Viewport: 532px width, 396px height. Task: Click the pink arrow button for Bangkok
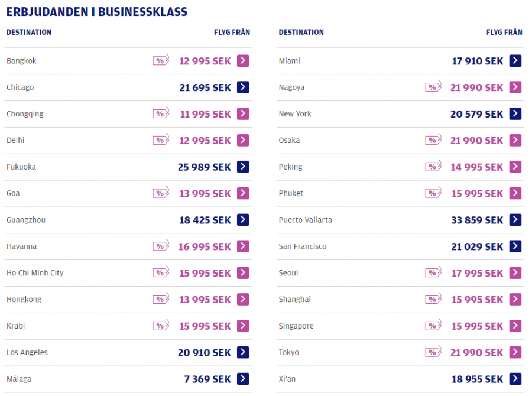(x=243, y=61)
